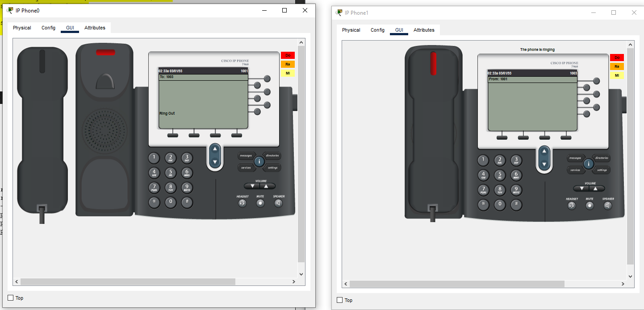Navigate down with rocker on IP Phone0

click(215, 162)
